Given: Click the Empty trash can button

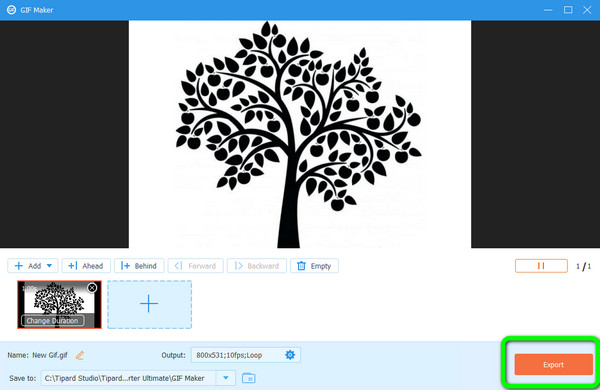Looking at the screenshot, I should 314,266.
